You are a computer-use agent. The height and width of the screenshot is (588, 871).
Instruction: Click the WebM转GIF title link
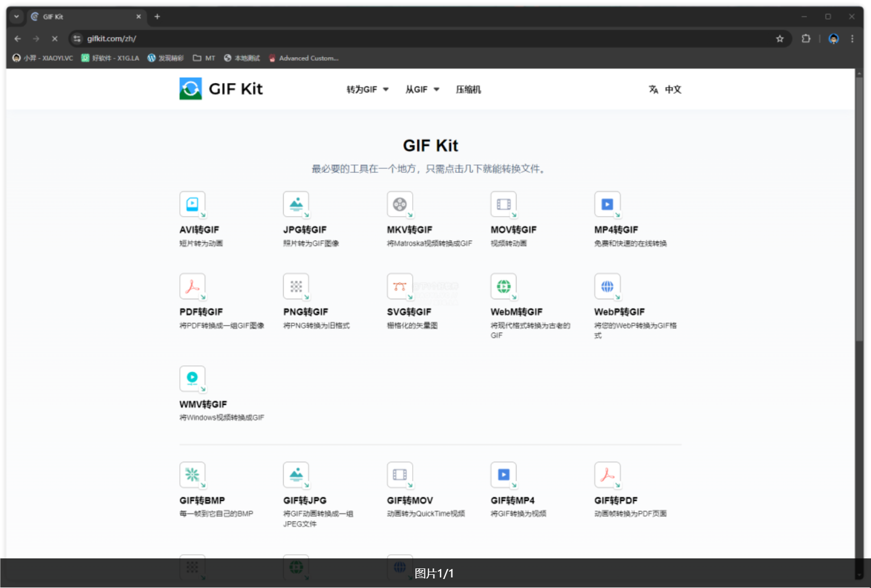[x=516, y=312]
